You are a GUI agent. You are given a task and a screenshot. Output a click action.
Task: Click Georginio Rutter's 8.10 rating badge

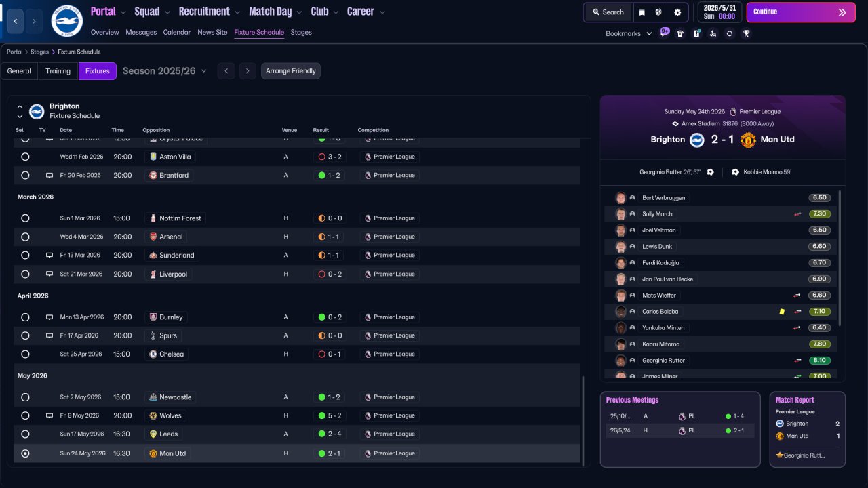[819, 361]
